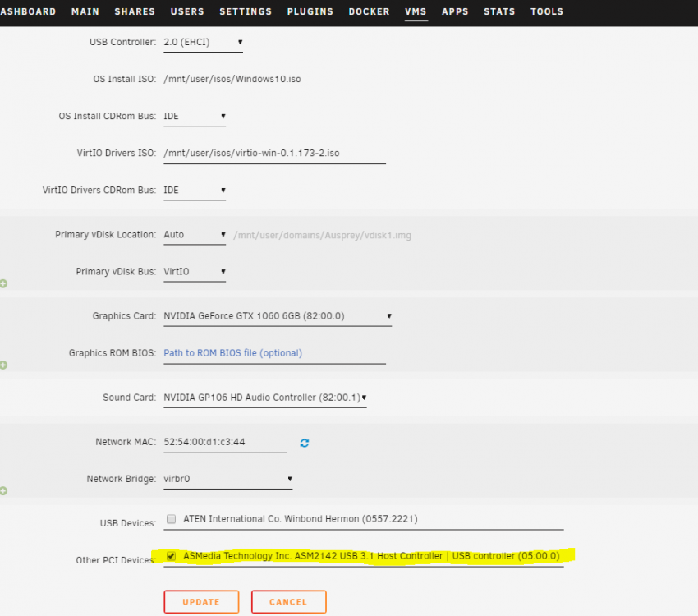Viewport: 698px width, 616px height.
Task: Open the Sound Card dropdown
Action: [x=265, y=398]
